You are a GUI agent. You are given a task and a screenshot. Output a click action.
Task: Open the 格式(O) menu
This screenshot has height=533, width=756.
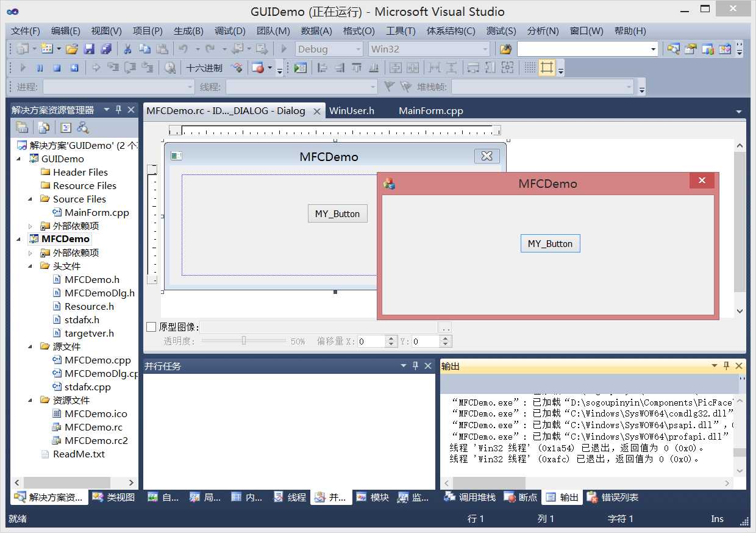click(359, 31)
